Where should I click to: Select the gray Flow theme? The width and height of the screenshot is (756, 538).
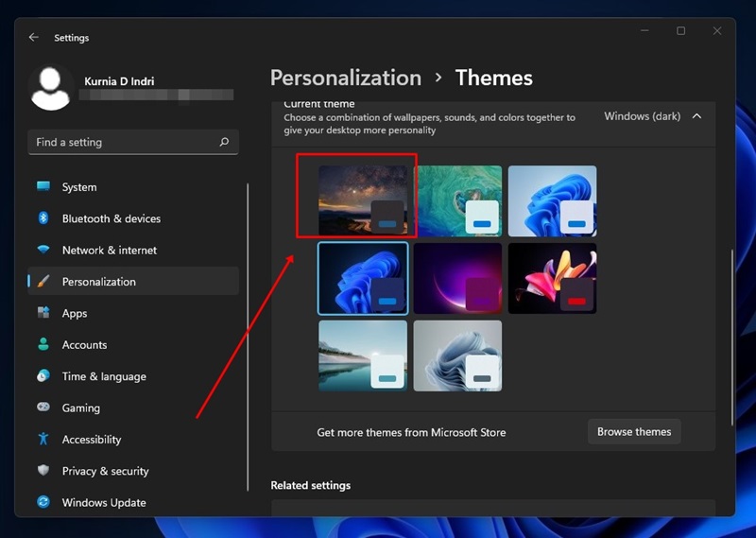coord(457,356)
